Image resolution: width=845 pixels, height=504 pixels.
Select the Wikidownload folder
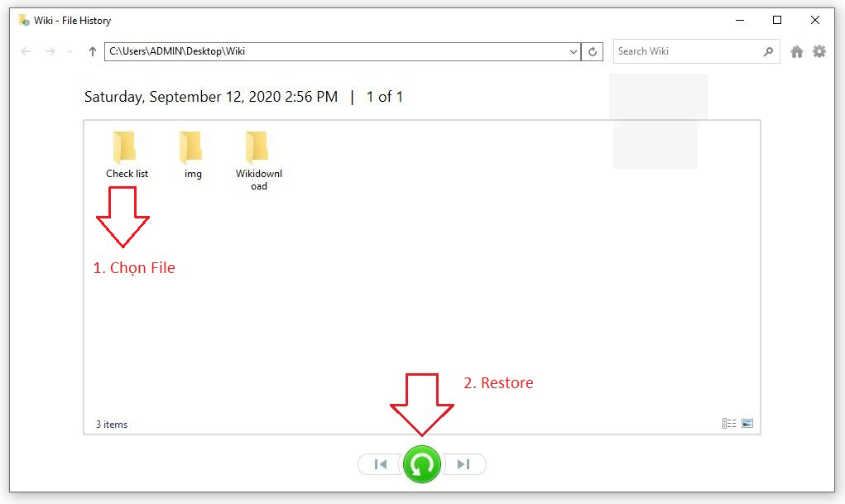259,161
